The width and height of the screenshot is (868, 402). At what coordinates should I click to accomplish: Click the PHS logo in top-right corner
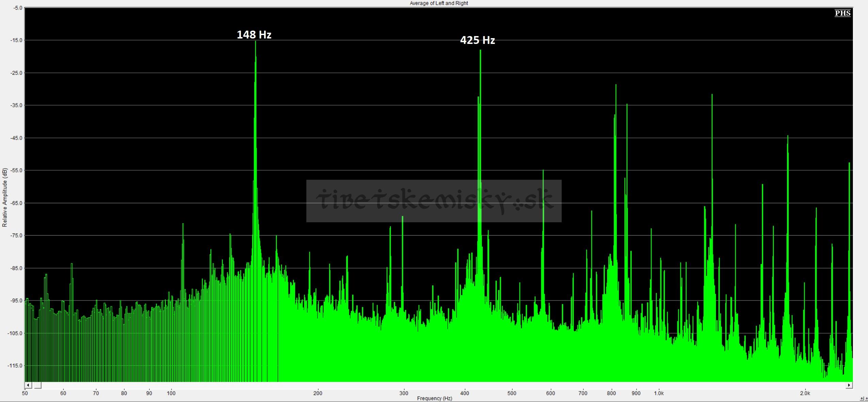842,13
